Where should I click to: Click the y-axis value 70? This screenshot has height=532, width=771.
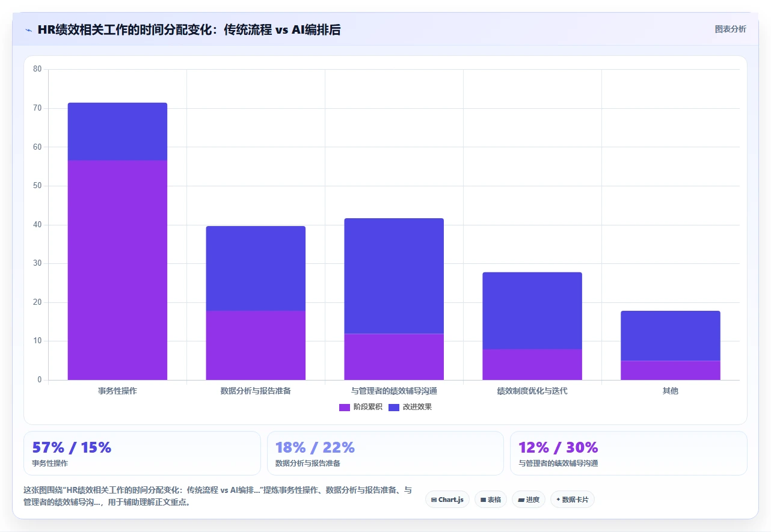[x=37, y=108]
